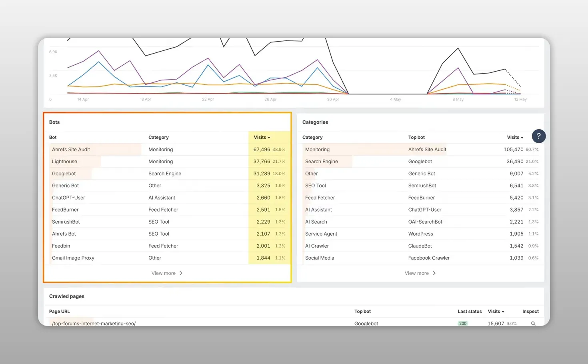Click the Monitoring category row in Categories
This screenshot has width=588, height=364.
coord(420,150)
